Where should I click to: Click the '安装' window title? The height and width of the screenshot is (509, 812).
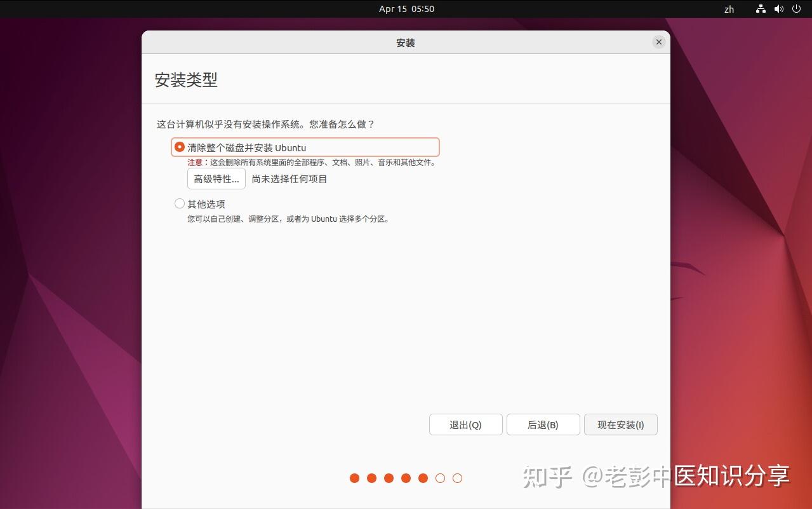[405, 43]
